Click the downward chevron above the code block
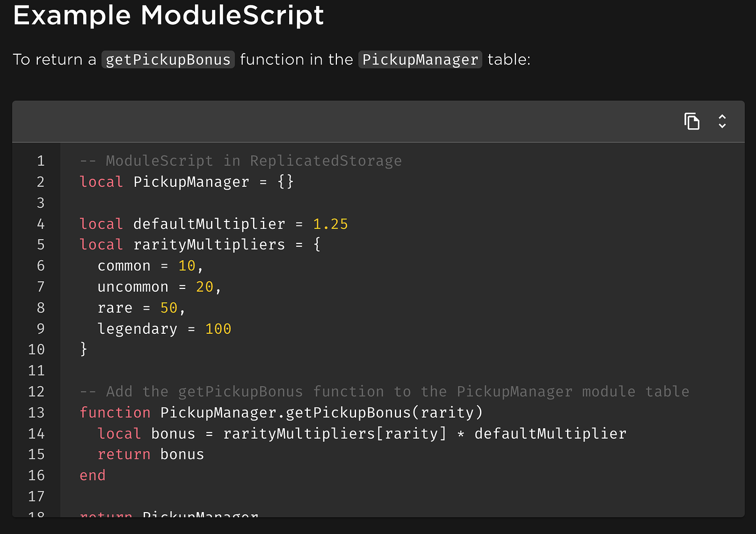Screen dimensions: 756x534 pos(722,125)
